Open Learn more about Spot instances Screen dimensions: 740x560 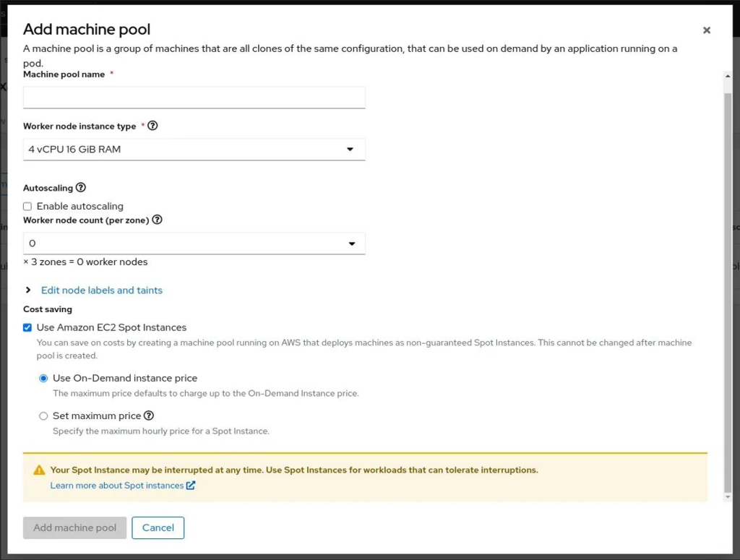coord(116,486)
